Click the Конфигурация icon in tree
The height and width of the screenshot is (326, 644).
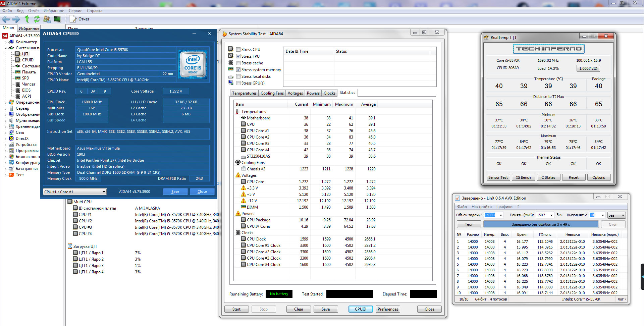pos(11,163)
